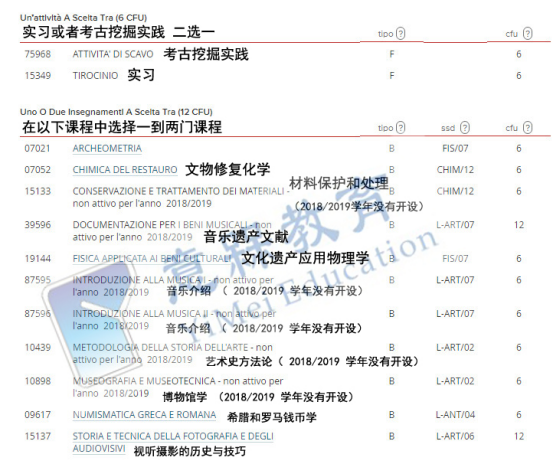Viewport: 554px width, 465px height.
Task: Click INTRODUZIONE ALLA MUSICA I text
Action: coord(139,280)
